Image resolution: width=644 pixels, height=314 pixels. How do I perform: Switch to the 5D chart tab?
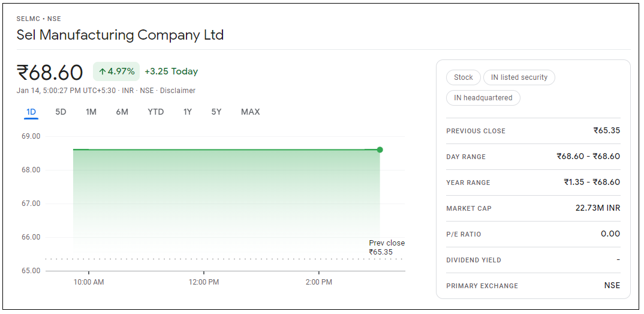coord(61,112)
